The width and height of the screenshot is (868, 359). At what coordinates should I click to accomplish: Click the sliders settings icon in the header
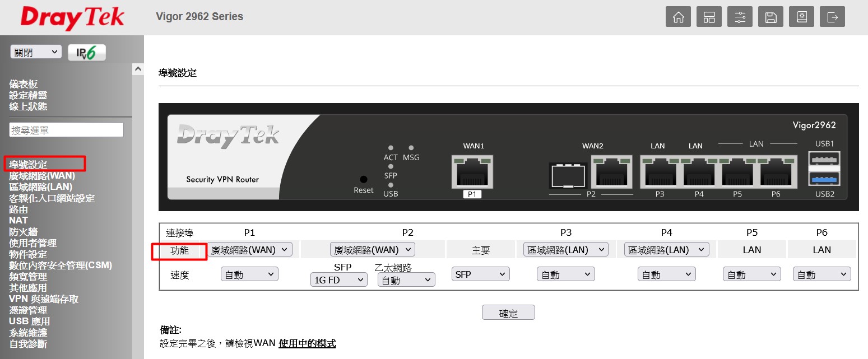tap(740, 17)
